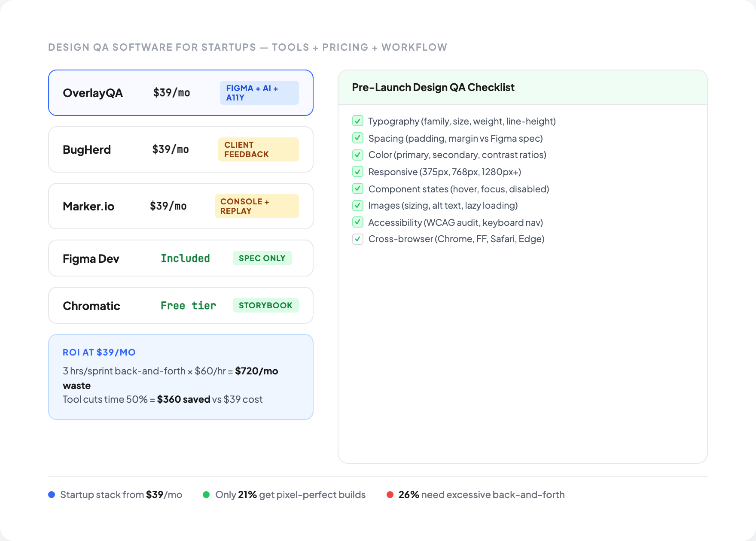Viewport: 756px width, 541px height.
Task: Click the BugHerd $39/mo price
Action: click(x=171, y=149)
